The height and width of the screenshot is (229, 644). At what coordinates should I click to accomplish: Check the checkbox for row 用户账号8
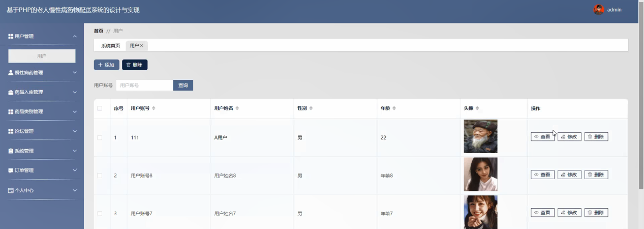tap(100, 176)
